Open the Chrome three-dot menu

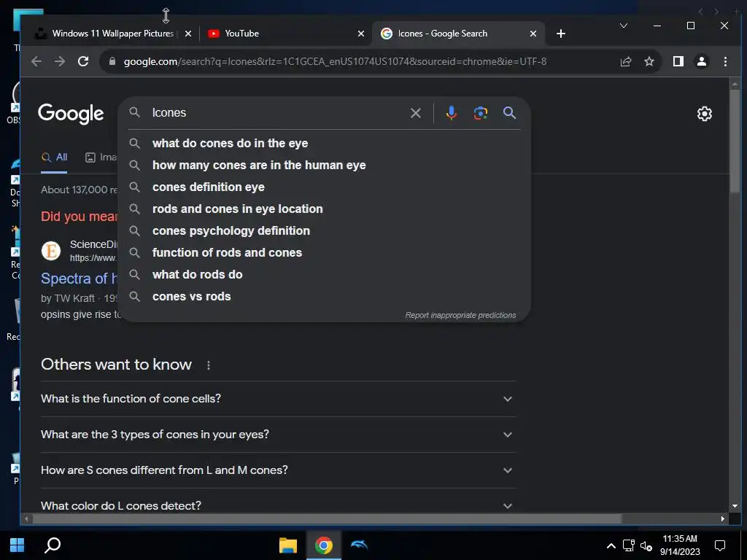click(725, 61)
